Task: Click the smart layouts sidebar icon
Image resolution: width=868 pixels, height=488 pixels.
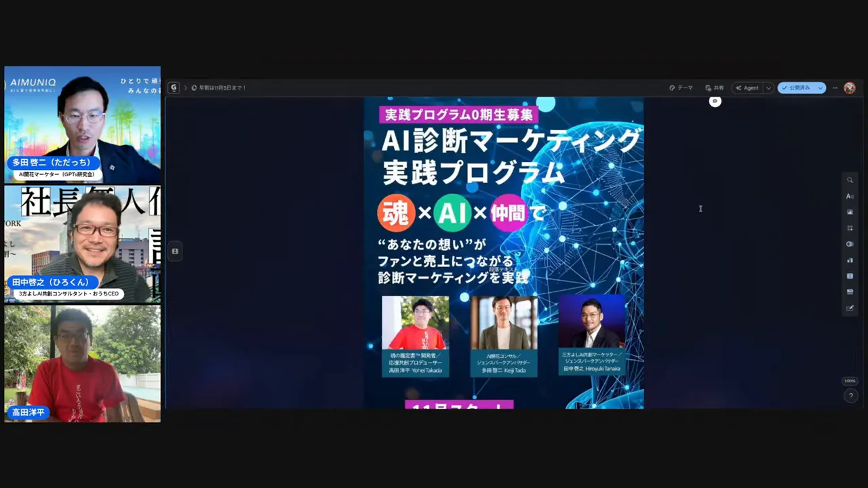Action: coord(850,228)
